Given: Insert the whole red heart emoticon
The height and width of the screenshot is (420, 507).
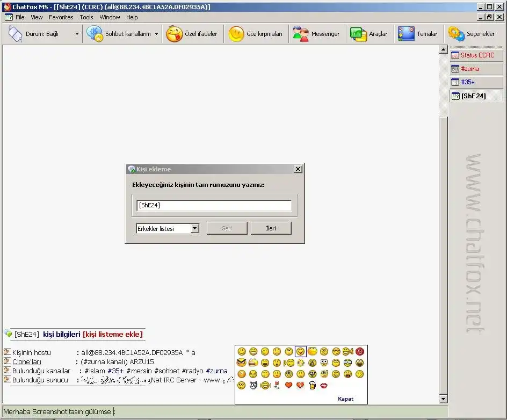Looking at the screenshot, I should tap(289, 385).
